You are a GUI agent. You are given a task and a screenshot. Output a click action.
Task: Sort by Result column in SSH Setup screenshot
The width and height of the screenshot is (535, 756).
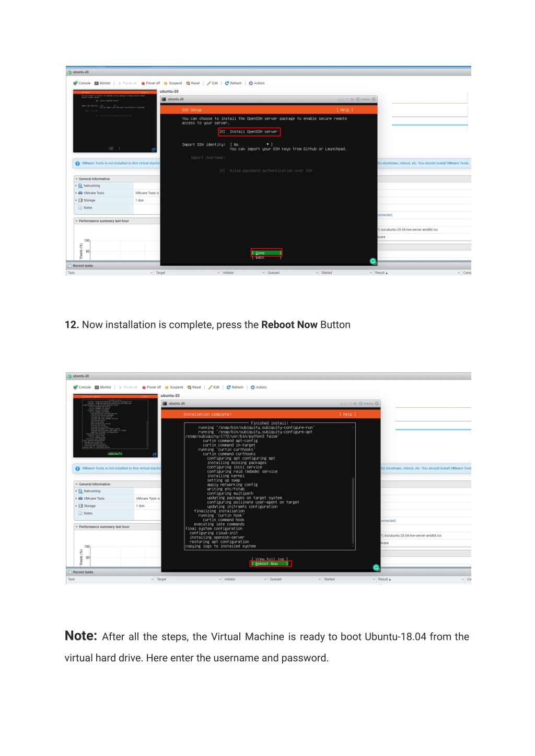pos(417,272)
